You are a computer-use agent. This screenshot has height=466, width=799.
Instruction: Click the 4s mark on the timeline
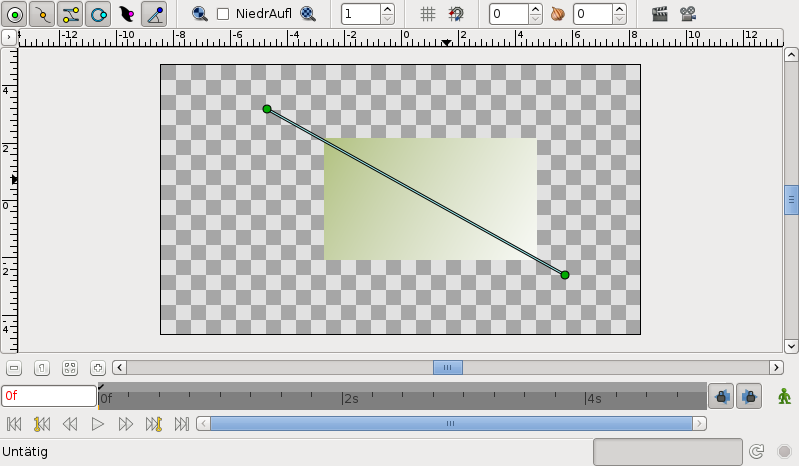point(594,398)
